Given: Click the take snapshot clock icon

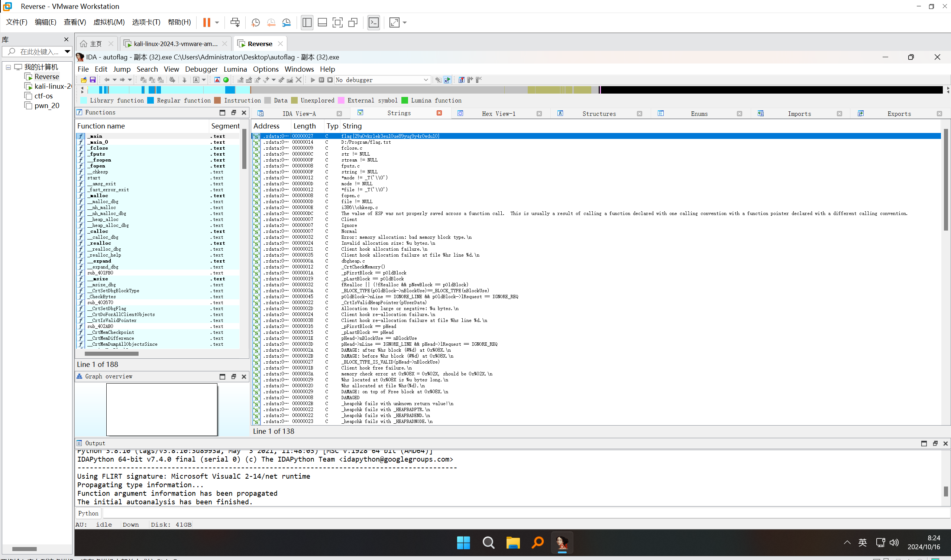Looking at the screenshot, I should pos(255,22).
